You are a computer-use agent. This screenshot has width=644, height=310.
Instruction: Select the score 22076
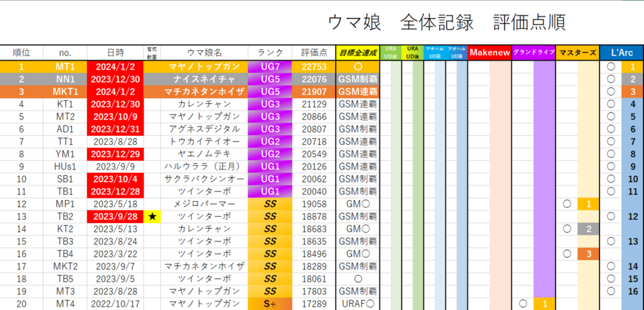(x=314, y=79)
